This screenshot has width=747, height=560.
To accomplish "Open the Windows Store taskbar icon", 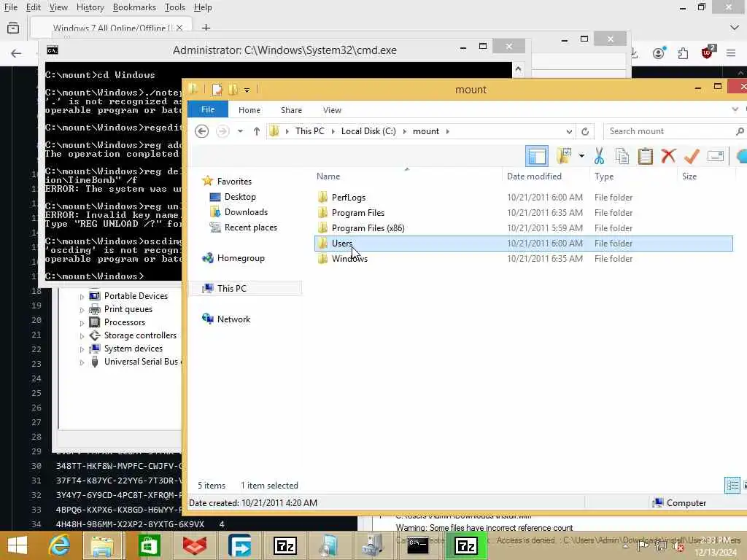I will (149, 545).
